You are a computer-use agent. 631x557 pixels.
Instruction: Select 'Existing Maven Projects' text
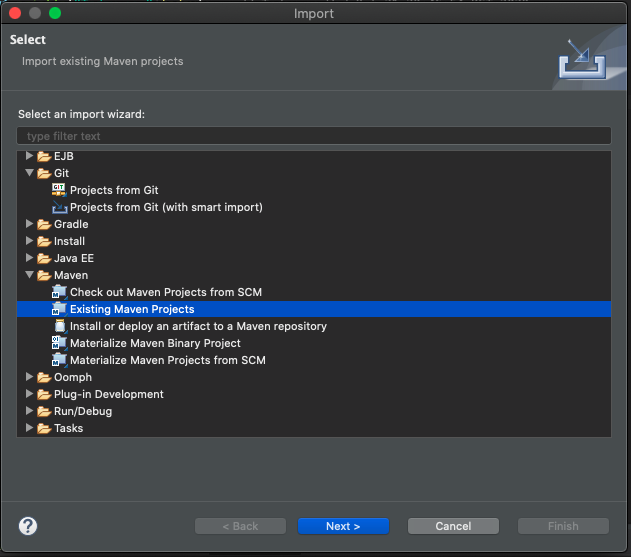click(x=132, y=309)
